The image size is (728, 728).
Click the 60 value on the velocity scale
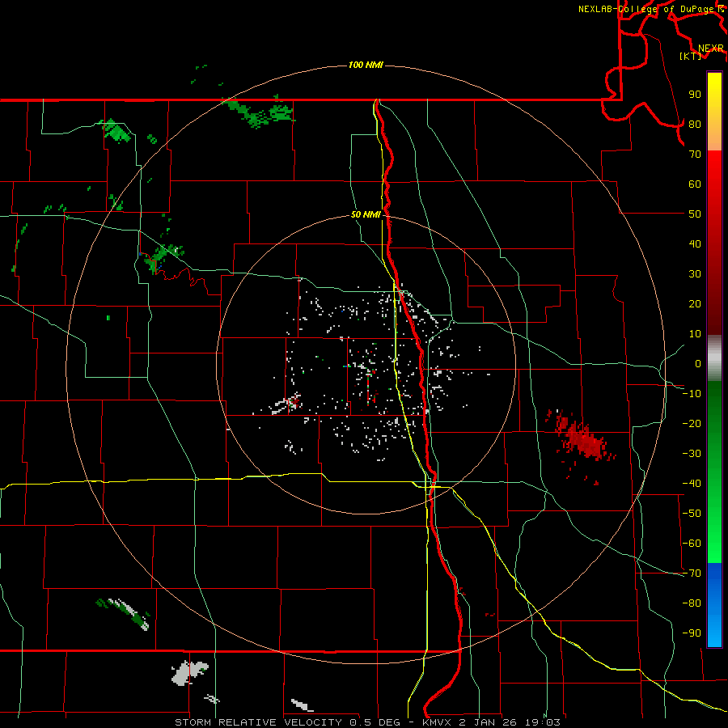tap(695, 184)
